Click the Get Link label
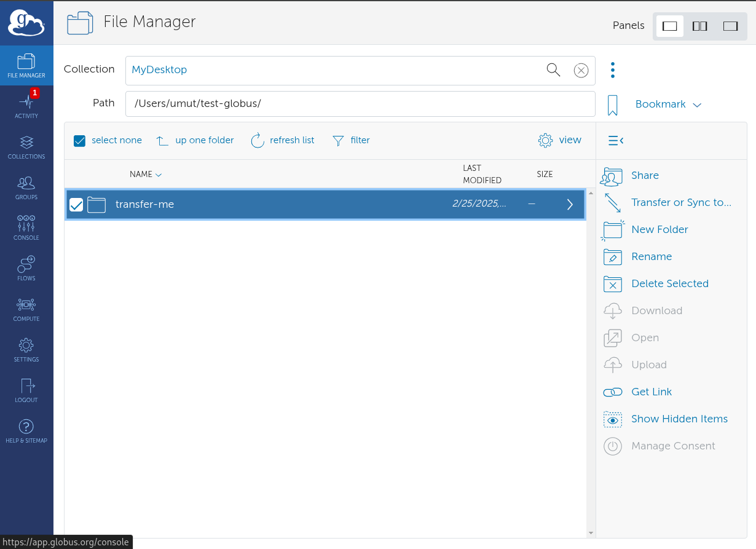Image resolution: width=756 pixels, height=549 pixels. coord(652,392)
